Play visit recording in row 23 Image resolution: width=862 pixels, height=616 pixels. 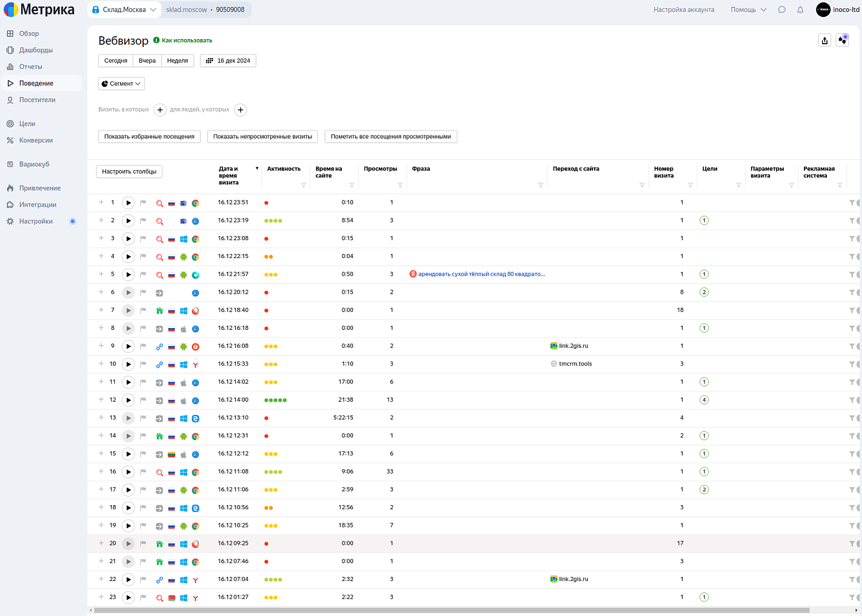point(128,598)
